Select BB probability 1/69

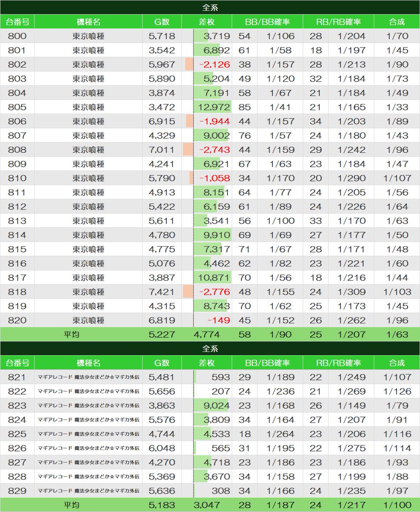coord(280,235)
